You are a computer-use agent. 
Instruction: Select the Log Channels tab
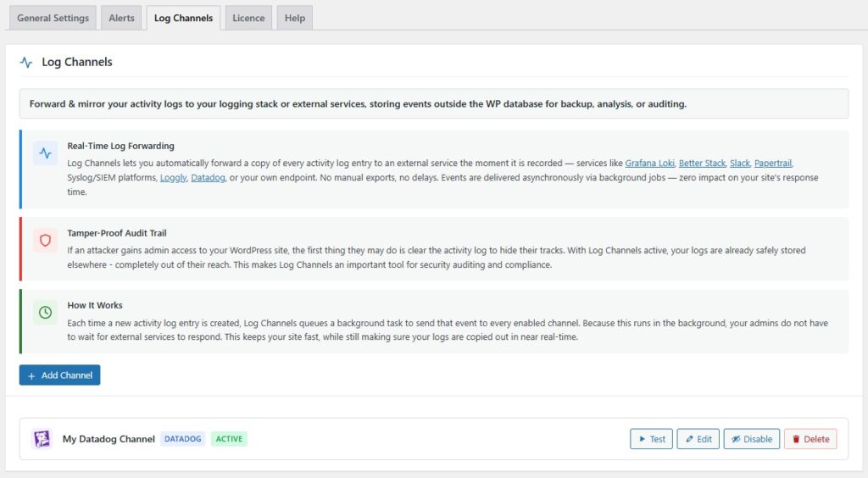point(183,18)
